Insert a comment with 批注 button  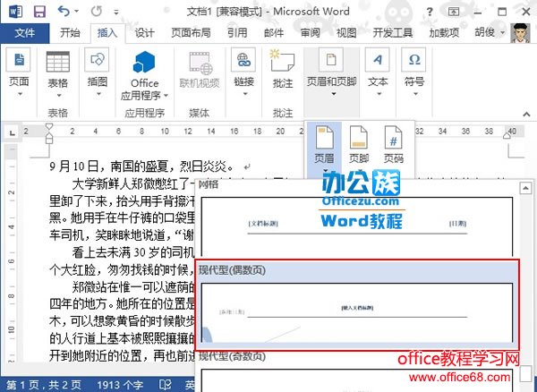click(x=283, y=69)
